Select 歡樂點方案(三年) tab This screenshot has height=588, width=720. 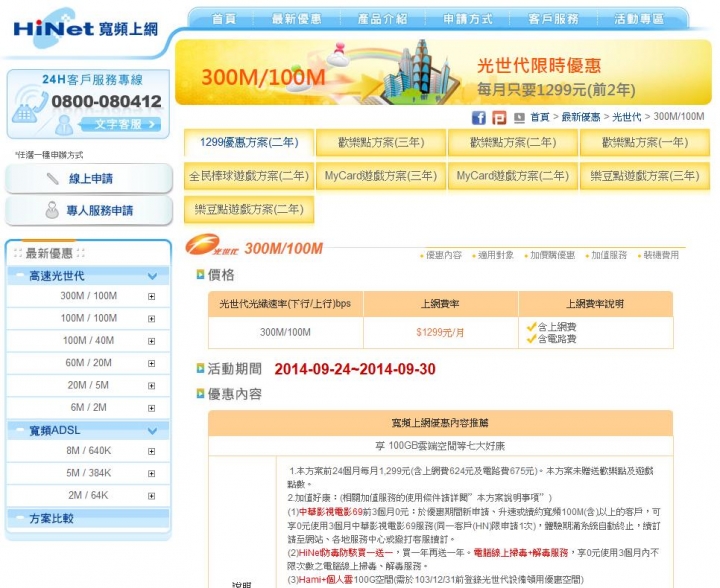(x=381, y=142)
